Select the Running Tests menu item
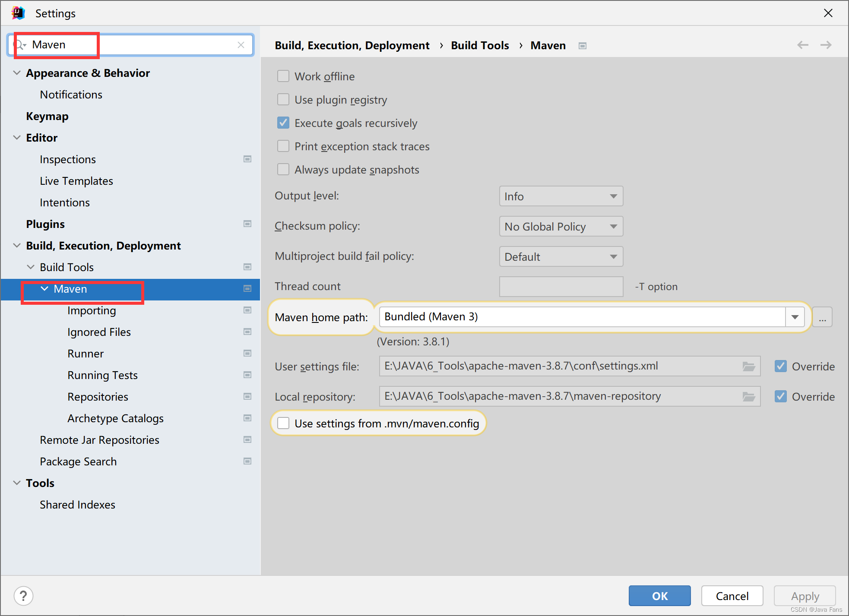 pos(101,374)
